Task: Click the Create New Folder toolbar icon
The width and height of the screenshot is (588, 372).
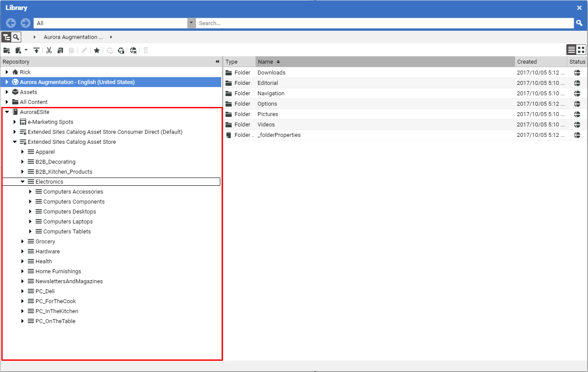Action: tap(7, 50)
